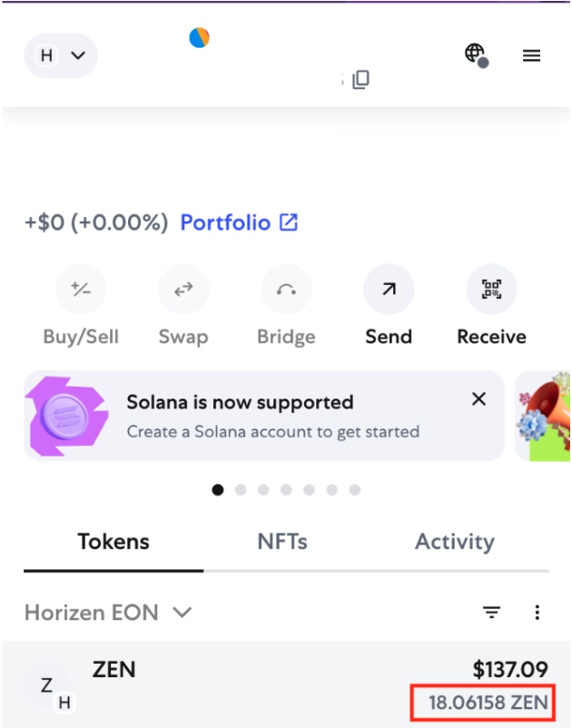This screenshot has width=572, height=728.
Task: Switch to the NFTs tab
Action: pos(282,541)
